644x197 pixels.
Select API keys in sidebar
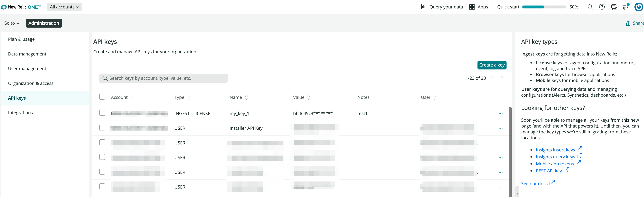(x=44, y=98)
